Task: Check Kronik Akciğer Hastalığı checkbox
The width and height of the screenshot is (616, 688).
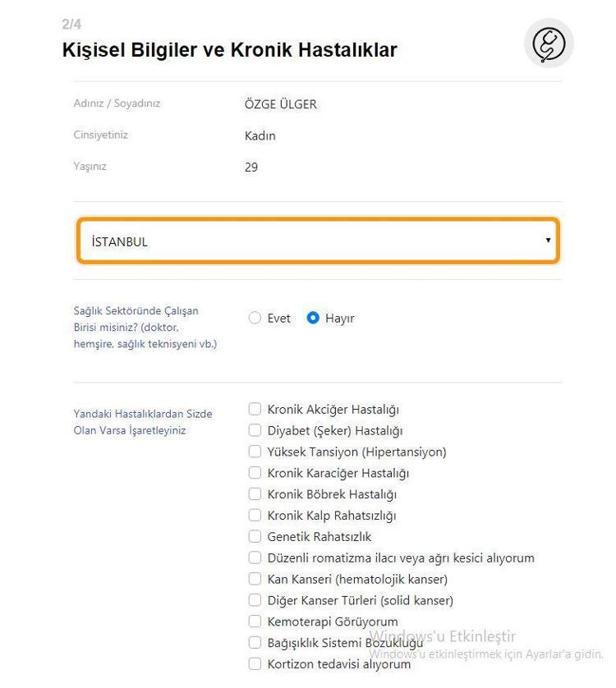Action: click(x=255, y=409)
